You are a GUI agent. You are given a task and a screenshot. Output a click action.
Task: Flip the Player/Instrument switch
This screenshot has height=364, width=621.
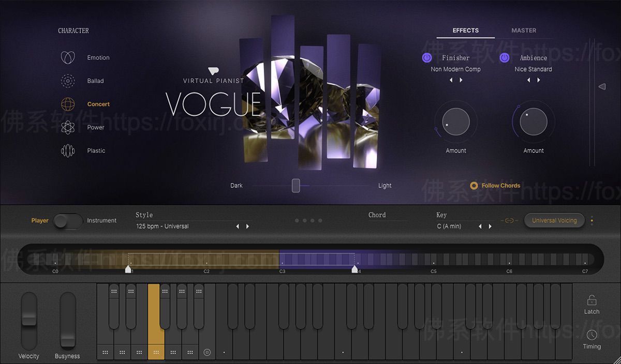(68, 221)
